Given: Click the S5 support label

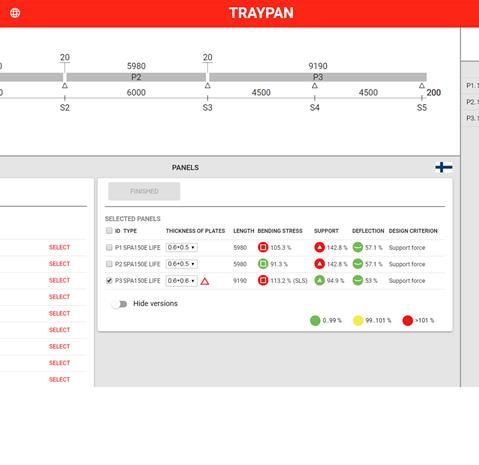Looking at the screenshot, I should [x=422, y=108].
